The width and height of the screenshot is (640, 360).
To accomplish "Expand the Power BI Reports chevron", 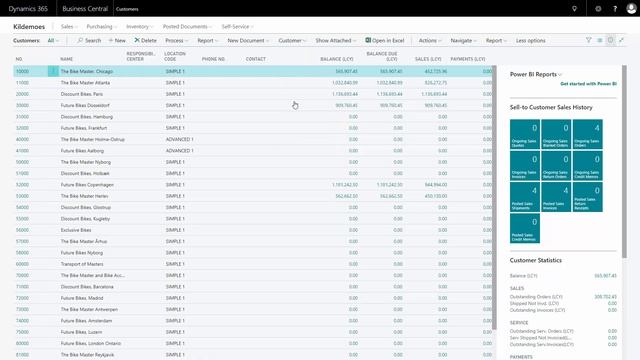I will [x=560, y=75].
